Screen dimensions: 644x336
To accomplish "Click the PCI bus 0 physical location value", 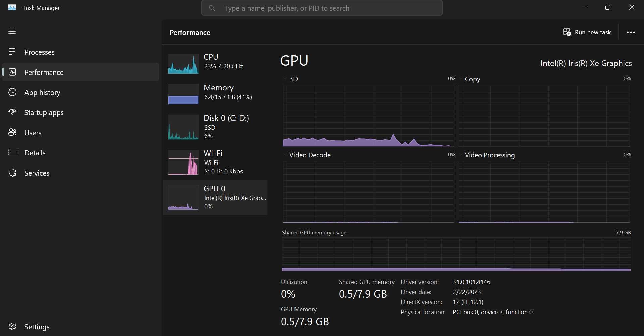I will point(493,312).
